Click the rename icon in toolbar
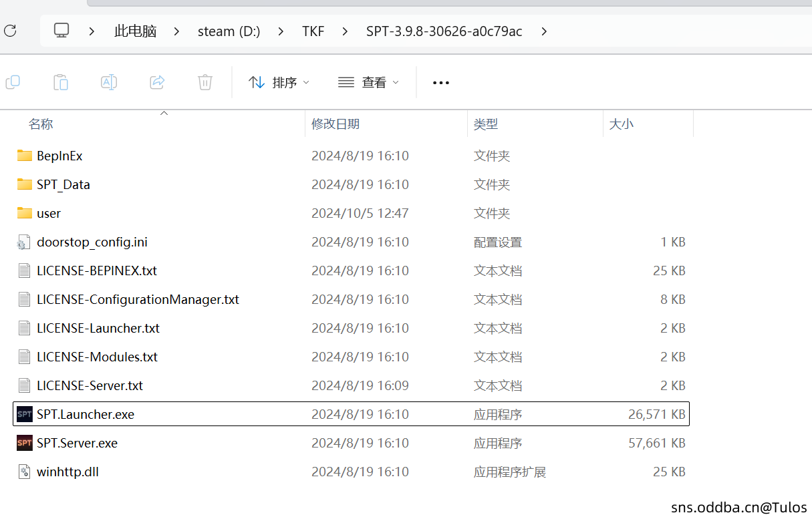The image size is (812, 521). pyautogui.click(x=109, y=82)
